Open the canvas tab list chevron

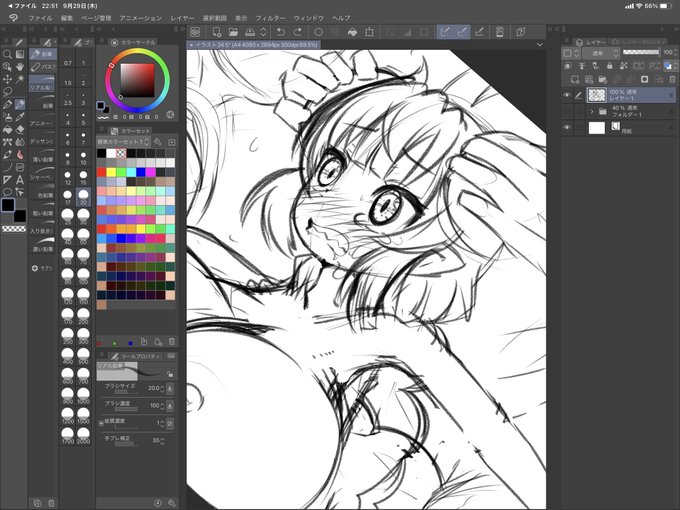click(539, 44)
